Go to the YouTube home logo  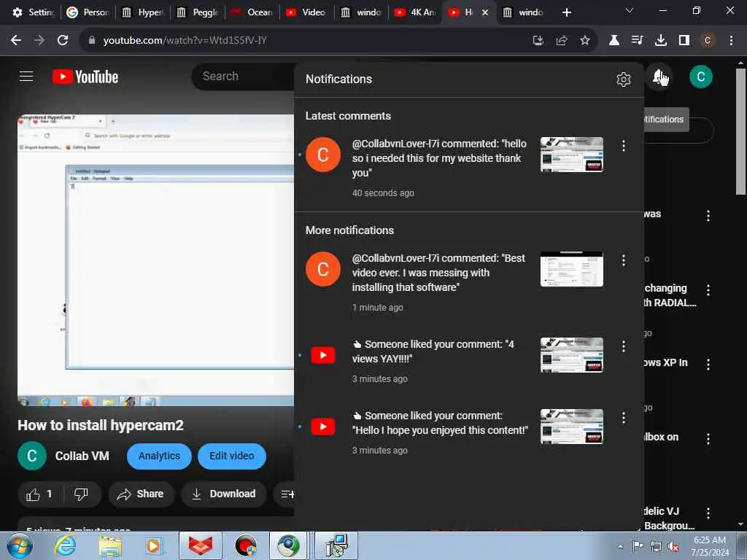pos(85,77)
